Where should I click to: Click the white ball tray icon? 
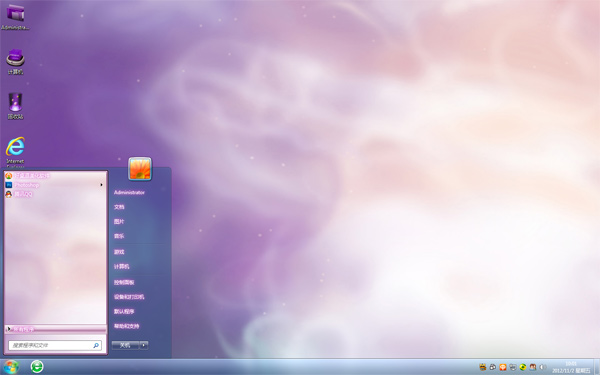(492, 367)
